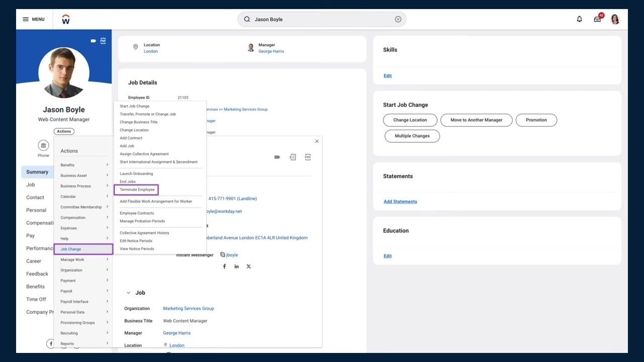Open the Facebook icon in popup
Image resolution: width=644 pixels, height=362 pixels.
(x=224, y=266)
